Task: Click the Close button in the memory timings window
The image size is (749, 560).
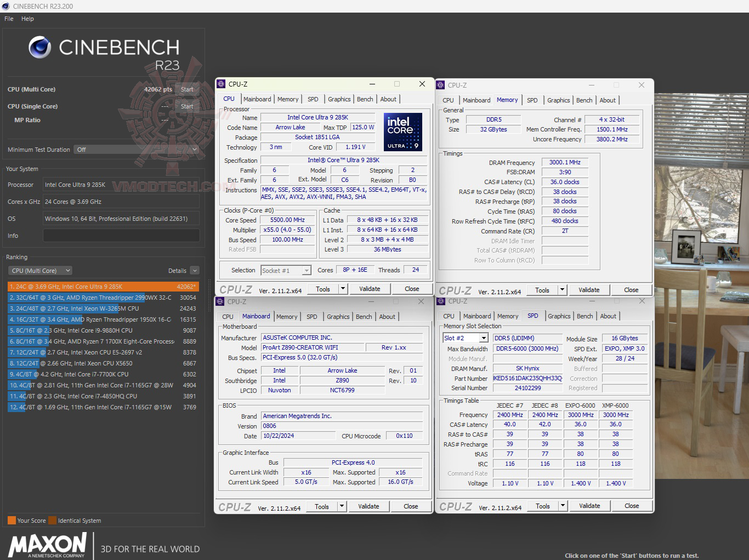Action: click(631, 290)
